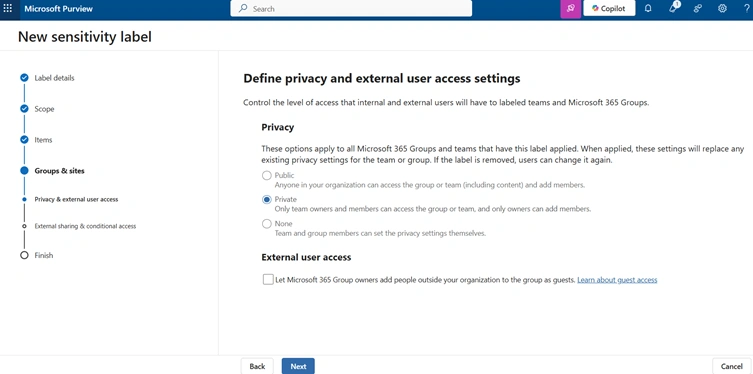Click the Privacy section heading

click(x=278, y=127)
